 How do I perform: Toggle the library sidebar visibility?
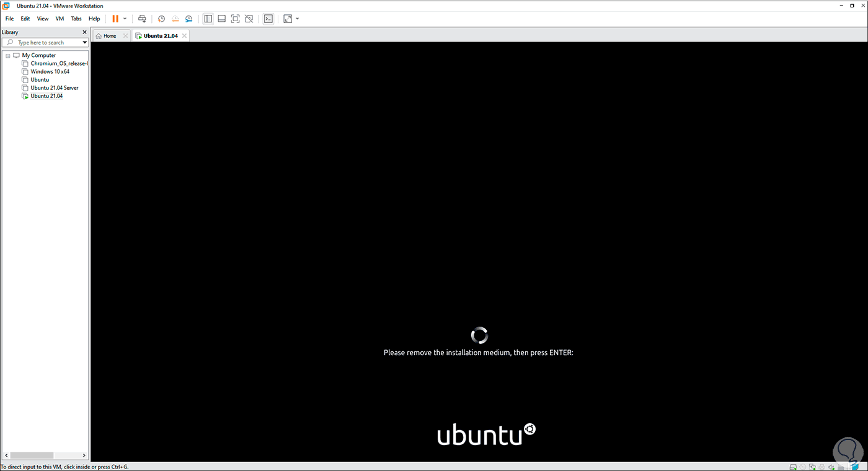208,19
